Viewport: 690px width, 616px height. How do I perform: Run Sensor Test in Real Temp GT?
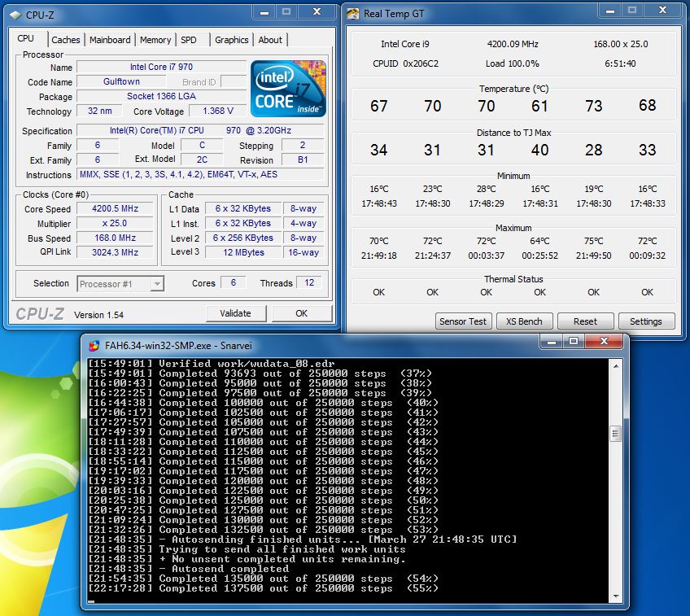click(x=463, y=321)
